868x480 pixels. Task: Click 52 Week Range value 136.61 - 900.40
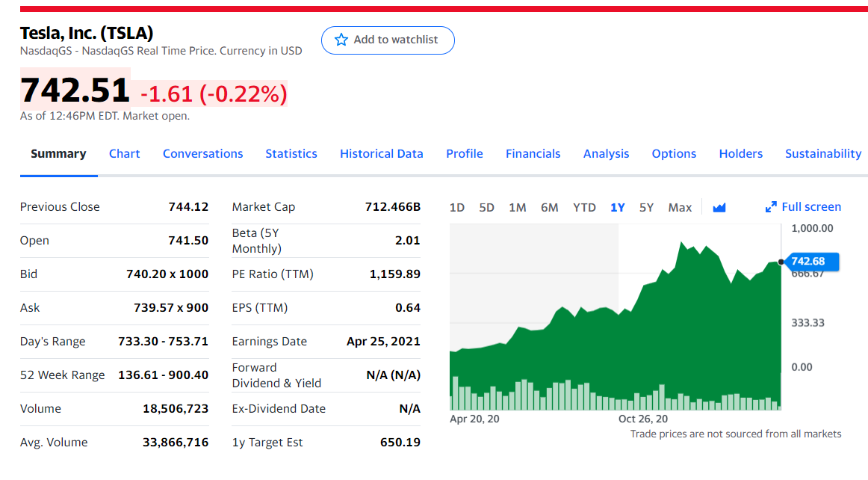click(164, 375)
